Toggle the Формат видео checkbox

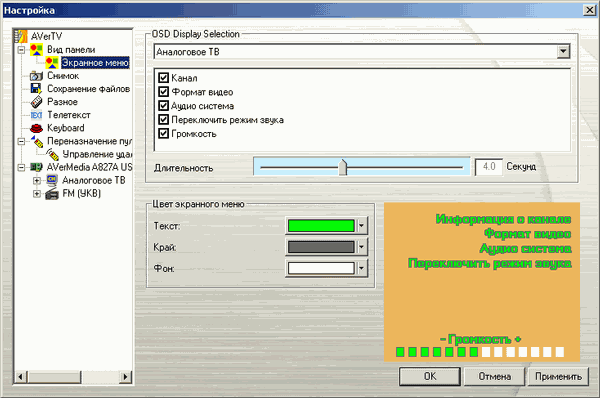tap(163, 92)
